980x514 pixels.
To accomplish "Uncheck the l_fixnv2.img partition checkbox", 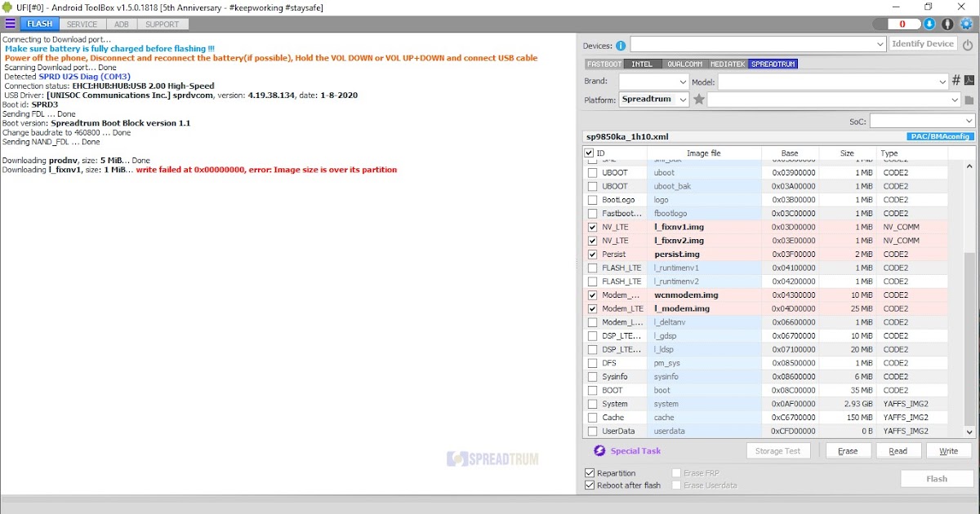I will [x=593, y=241].
